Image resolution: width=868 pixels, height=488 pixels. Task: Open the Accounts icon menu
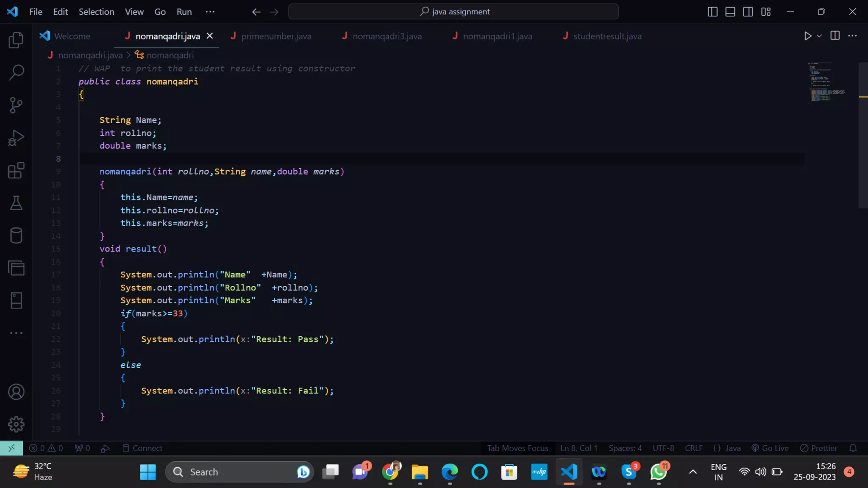16,392
